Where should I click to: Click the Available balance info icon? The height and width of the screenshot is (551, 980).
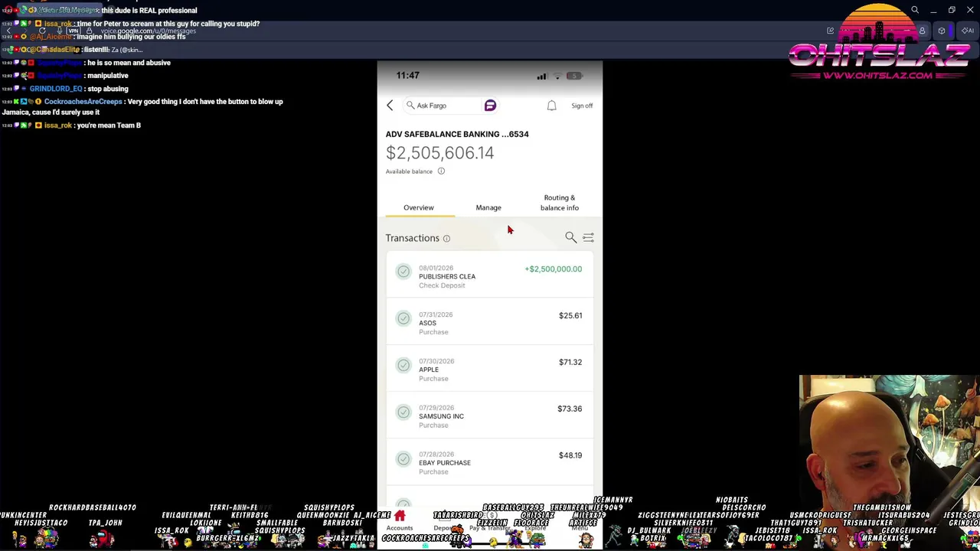[x=441, y=171]
